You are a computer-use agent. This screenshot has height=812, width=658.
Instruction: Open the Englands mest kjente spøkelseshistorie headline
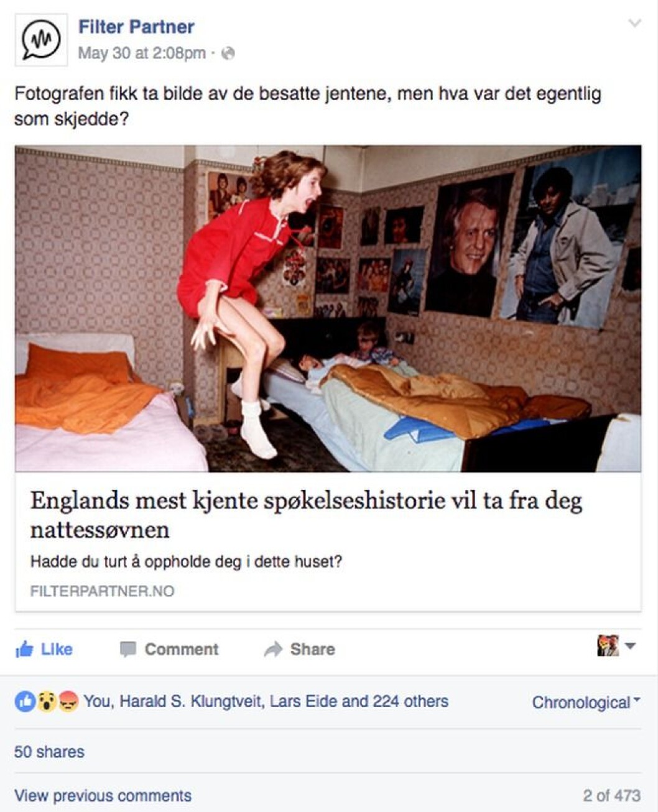click(x=306, y=515)
